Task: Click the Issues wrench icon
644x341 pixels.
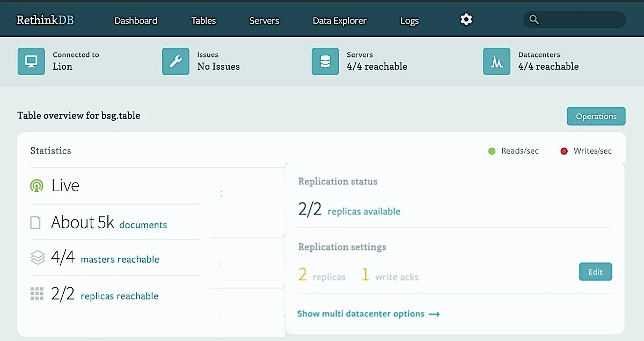Action: [175, 61]
